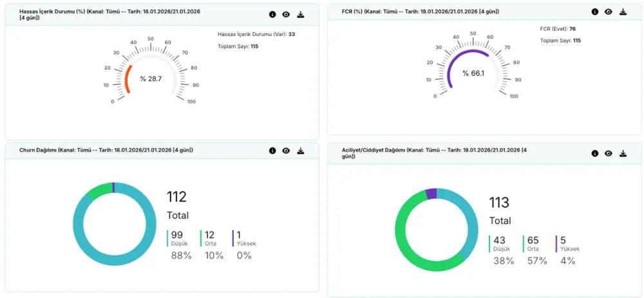Toggle the eye icon on FCR panel
The image size is (644, 298).
click(609, 12)
